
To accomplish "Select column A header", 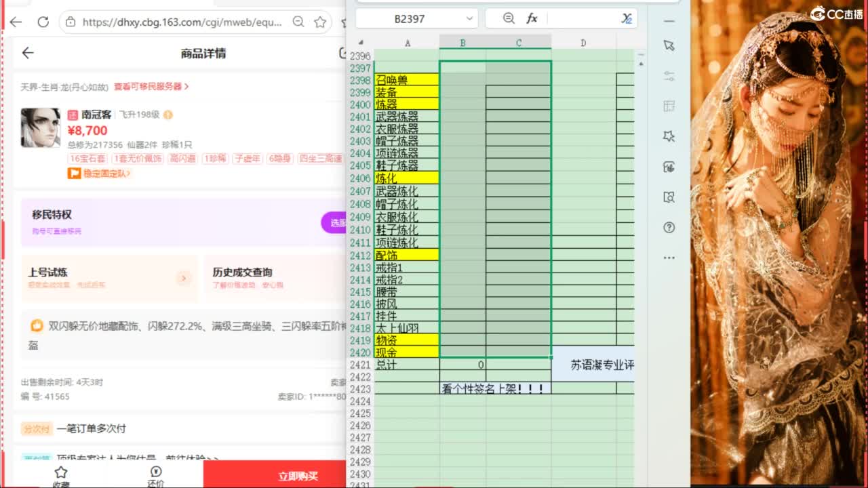I will point(407,43).
